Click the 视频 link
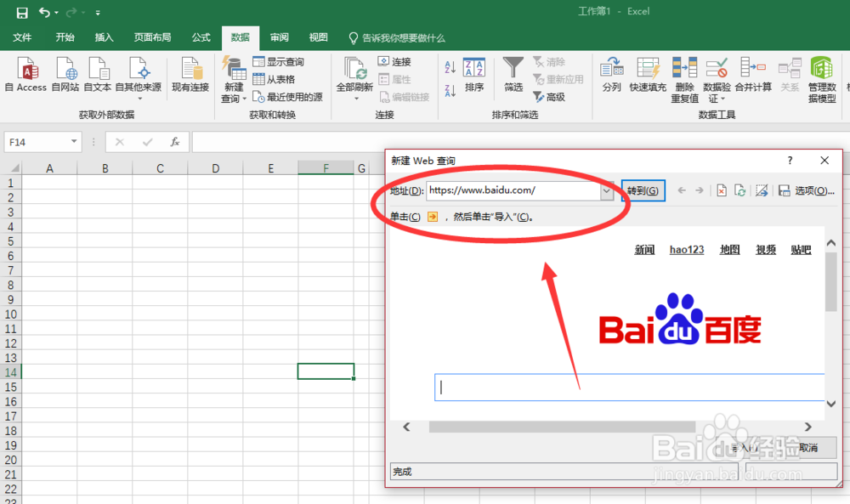 point(766,250)
